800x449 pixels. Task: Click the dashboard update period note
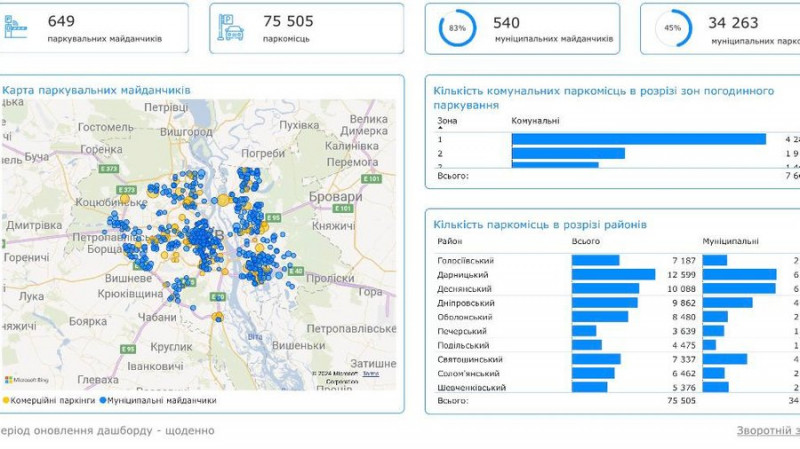[107, 431]
